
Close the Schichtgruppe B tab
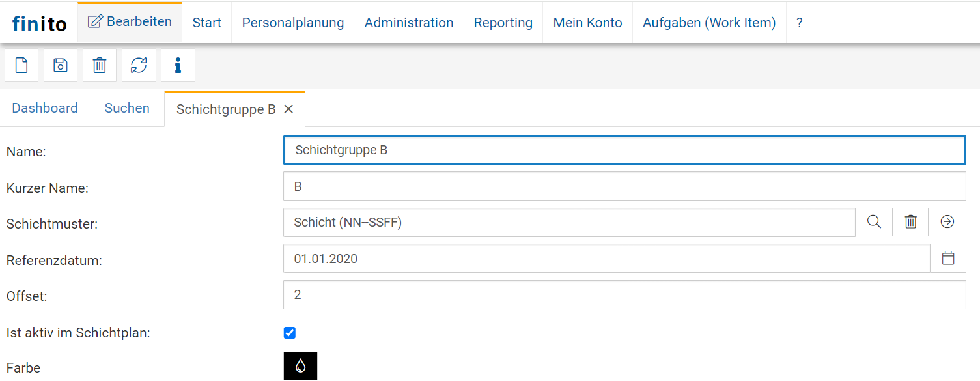tap(288, 109)
